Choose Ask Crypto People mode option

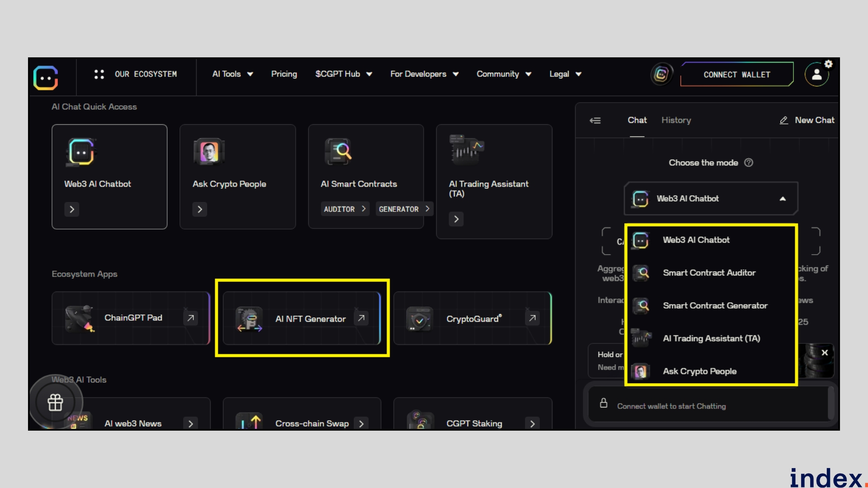[699, 371]
